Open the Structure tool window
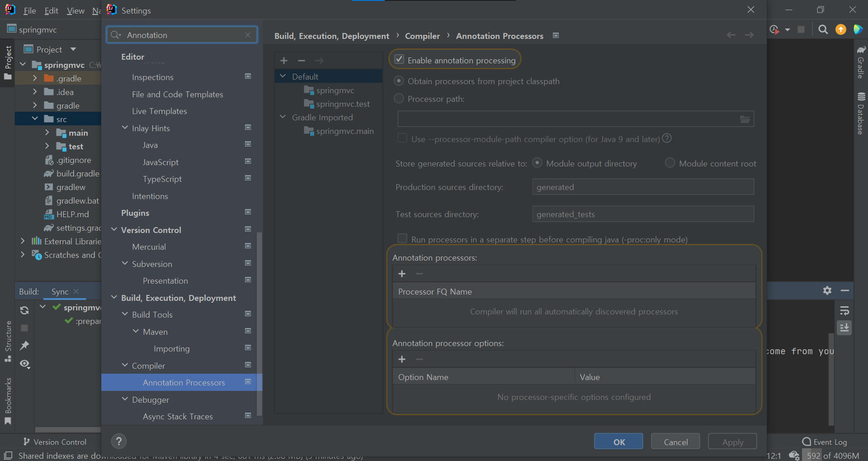Viewport: 868px width, 461px height. coord(8,341)
